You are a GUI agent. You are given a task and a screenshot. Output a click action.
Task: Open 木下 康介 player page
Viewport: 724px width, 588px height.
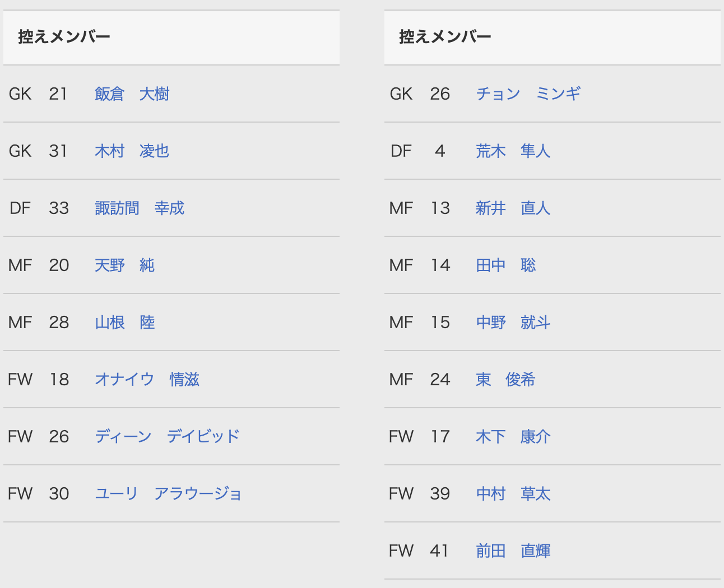pyautogui.click(x=513, y=436)
